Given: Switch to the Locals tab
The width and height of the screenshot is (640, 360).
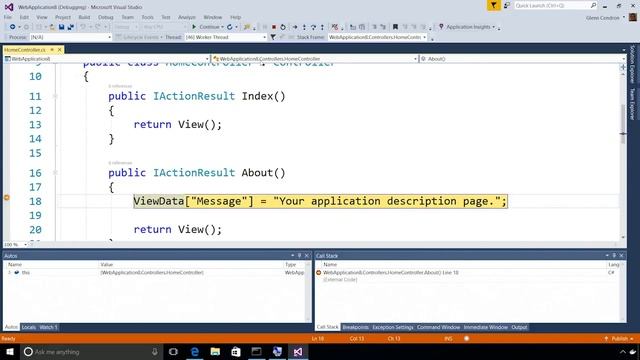Looking at the screenshot, I should click(x=29, y=327).
